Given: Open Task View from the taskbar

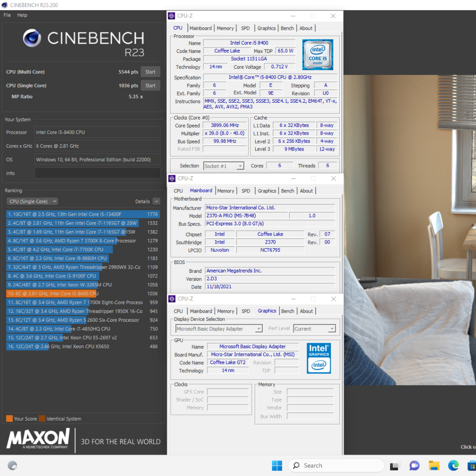Looking at the screenshot, I should (x=395, y=465).
